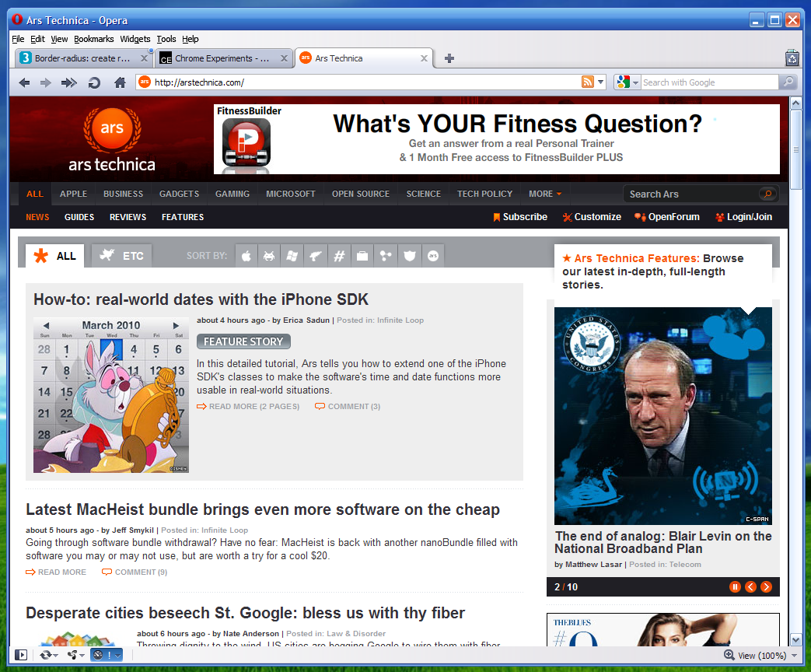Screen dimensions: 811x672
Task: Close the Chrome Experiments tab
Action: click(284, 58)
